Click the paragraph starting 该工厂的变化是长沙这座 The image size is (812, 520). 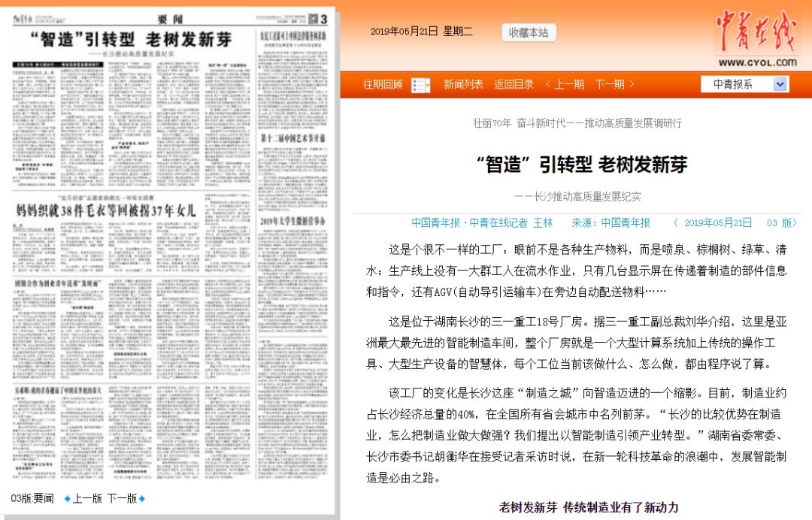pyautogui.click(x=577, y=435)
